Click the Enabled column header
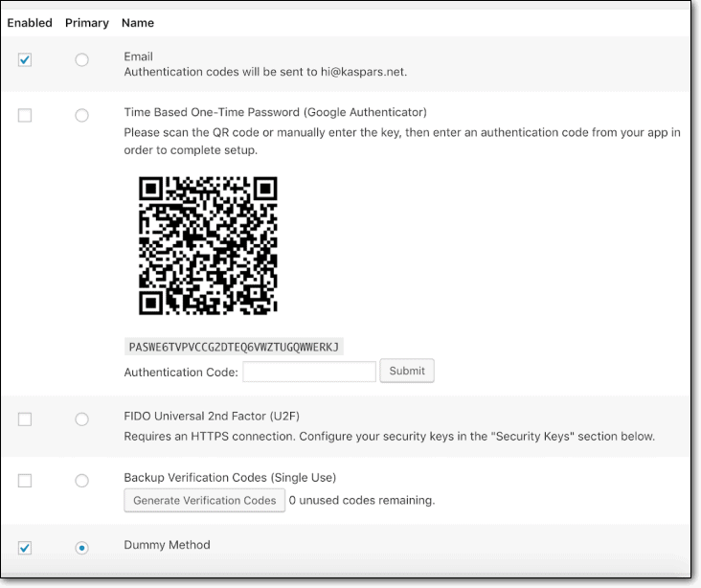Screen dimensions: 701x588 pos(30,23)
